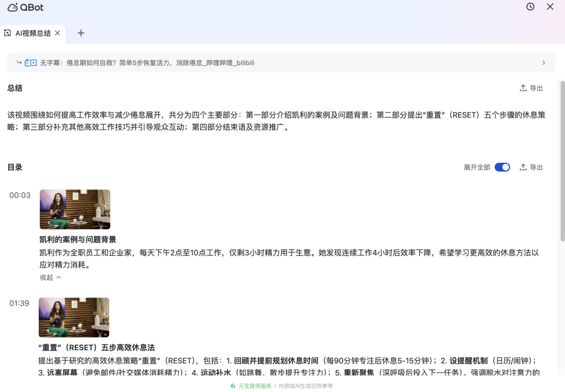Click the summary paragraph text
This screenshot has width=565, height=392.
276,121
